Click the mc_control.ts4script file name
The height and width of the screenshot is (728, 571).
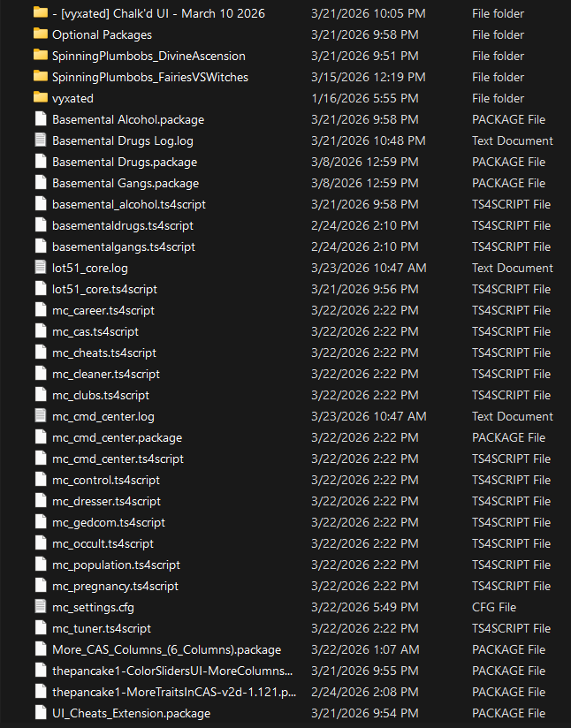(x=106, y=480)
